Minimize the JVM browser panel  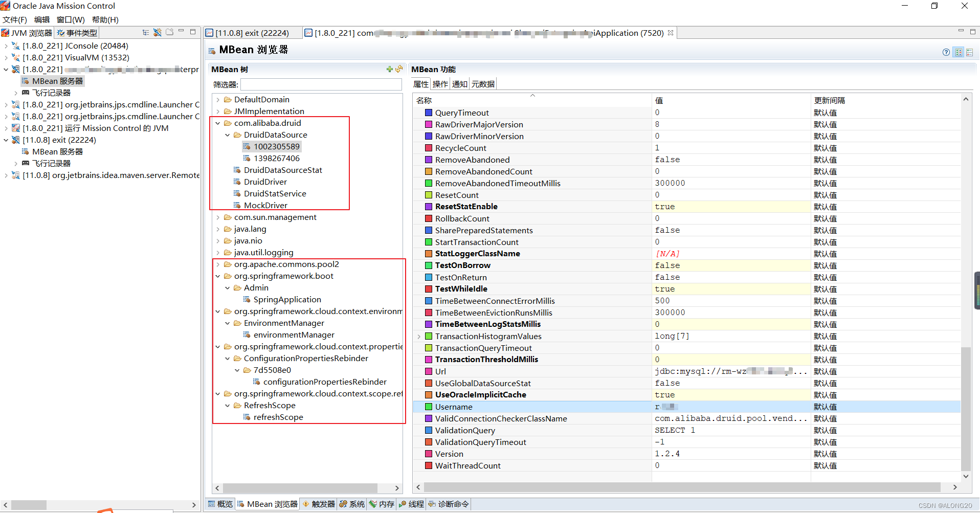coord(181,31)
